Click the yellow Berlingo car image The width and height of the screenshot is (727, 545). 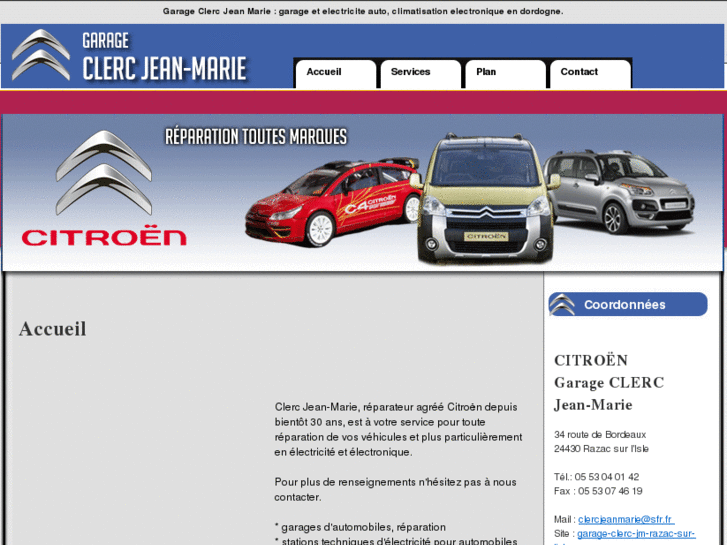click(x=485, y=199)
